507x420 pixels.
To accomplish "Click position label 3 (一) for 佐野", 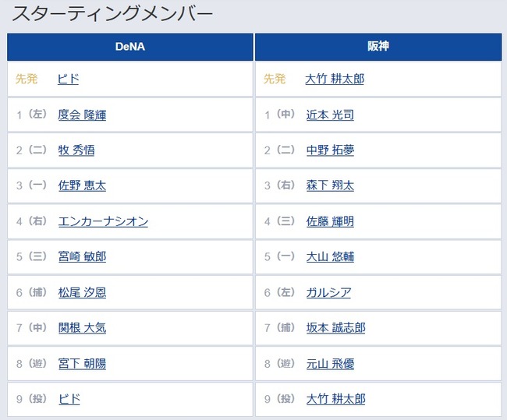I will pos(32,185).
